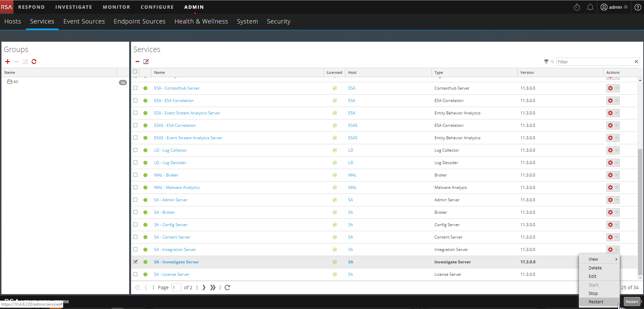This screenshot has height=309, width=644.
Task: Click the jobs timer icon in top bar
Action: (x=577, y=7)
